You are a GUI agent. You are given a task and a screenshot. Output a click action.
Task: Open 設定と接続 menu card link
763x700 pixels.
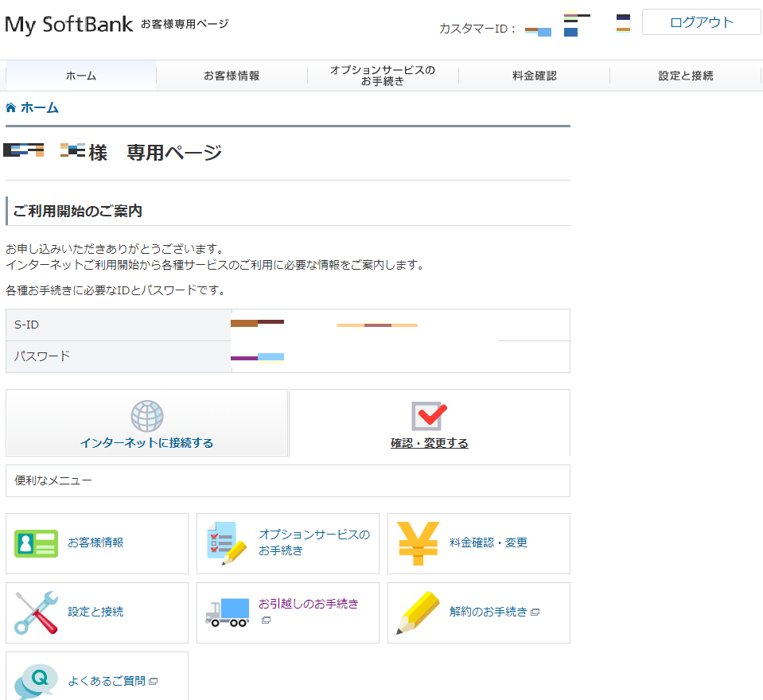click(95, 612)
